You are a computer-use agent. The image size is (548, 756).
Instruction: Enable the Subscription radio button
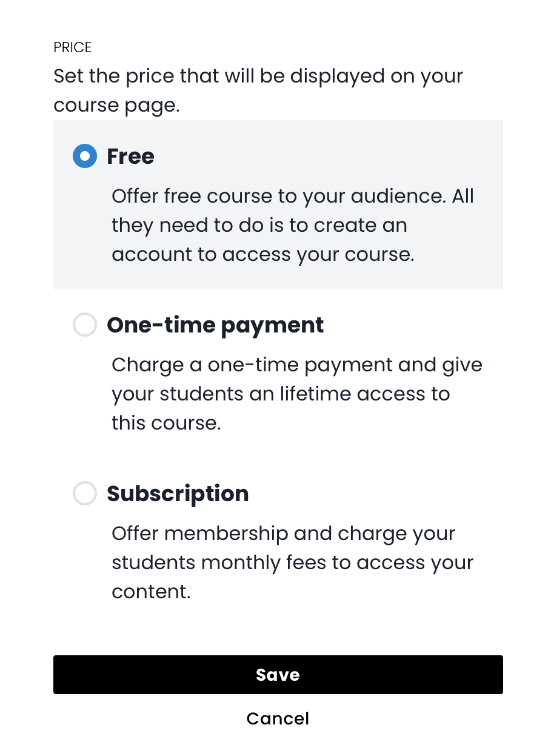[85, 494]
